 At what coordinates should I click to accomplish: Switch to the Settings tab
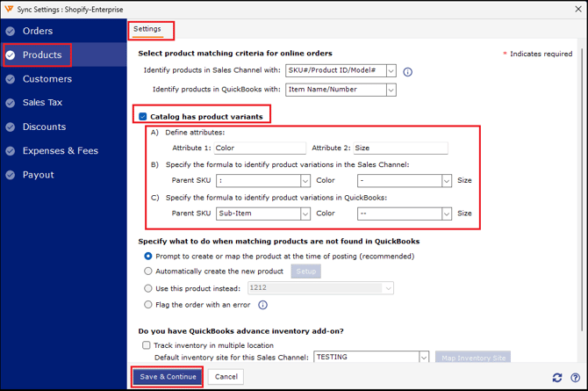[x=147, y=29]
